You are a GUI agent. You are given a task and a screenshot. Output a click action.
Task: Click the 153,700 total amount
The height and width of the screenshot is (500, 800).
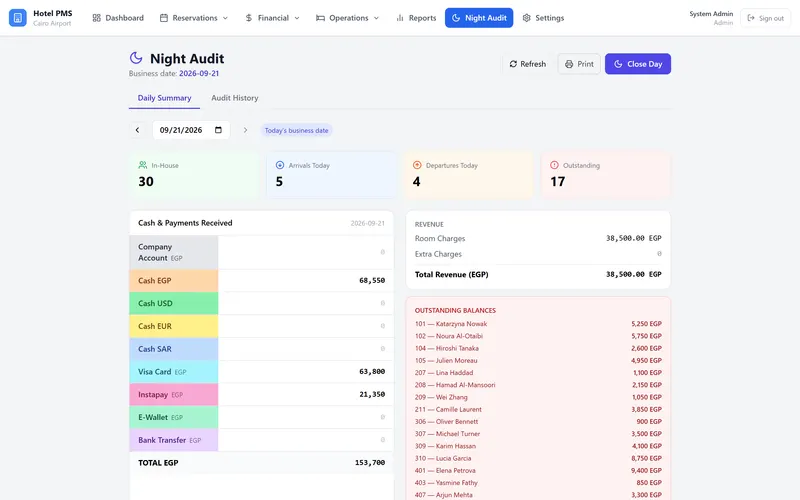370,463
